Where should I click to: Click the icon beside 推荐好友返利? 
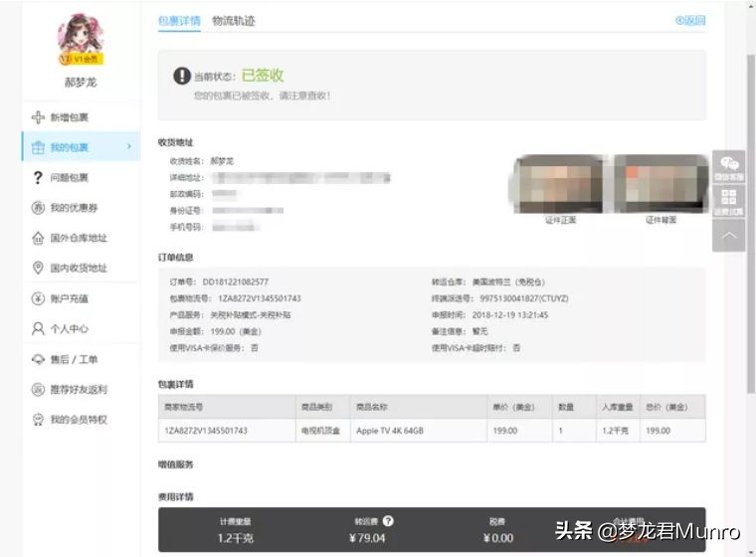38,389
